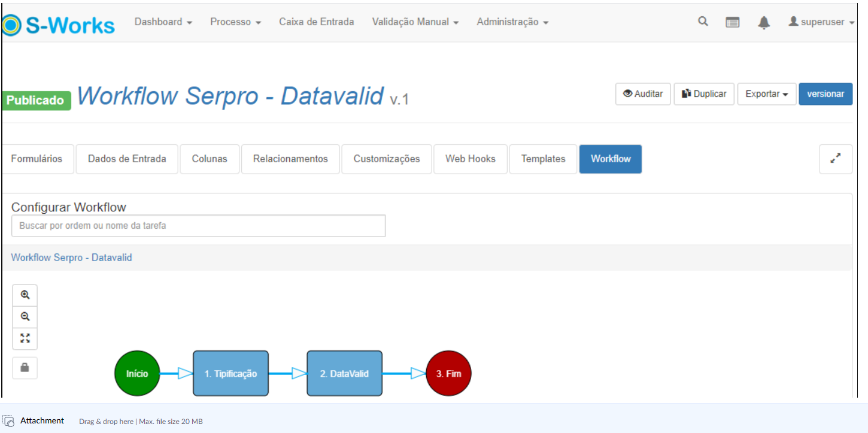Click the fit-to-screen icon on canvas
868x433 pixels.
(25, 338)
